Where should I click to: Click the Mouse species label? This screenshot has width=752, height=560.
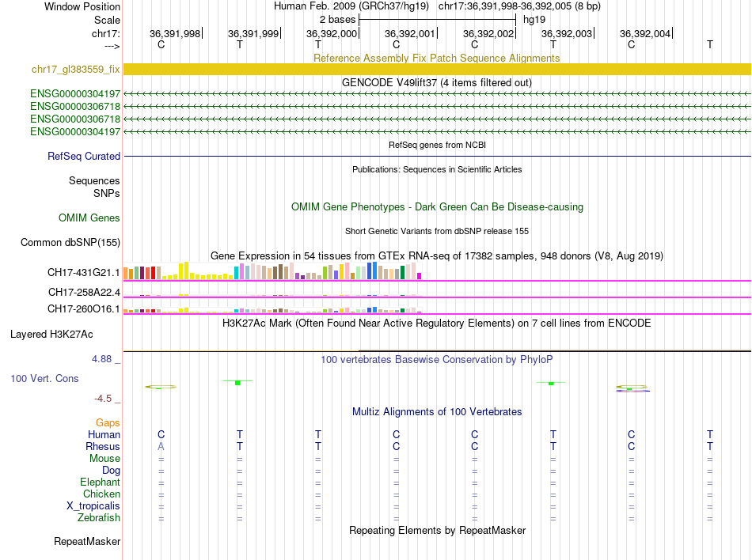(104, 459)
